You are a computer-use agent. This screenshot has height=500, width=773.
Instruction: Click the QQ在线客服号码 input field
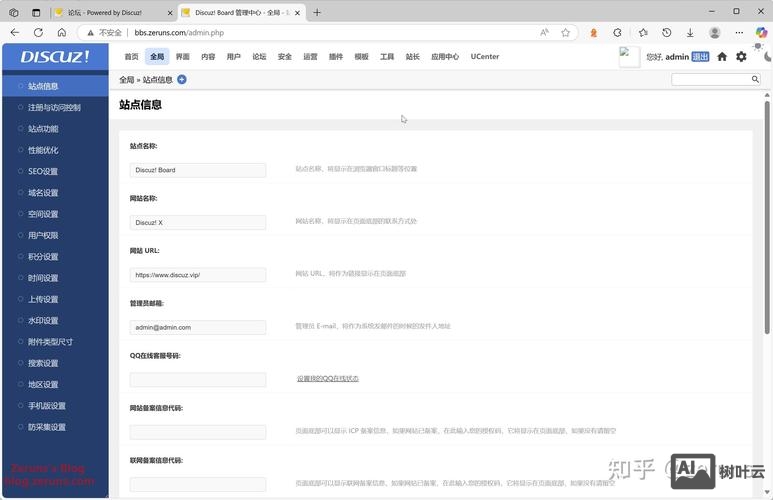[x=198, y=380]
